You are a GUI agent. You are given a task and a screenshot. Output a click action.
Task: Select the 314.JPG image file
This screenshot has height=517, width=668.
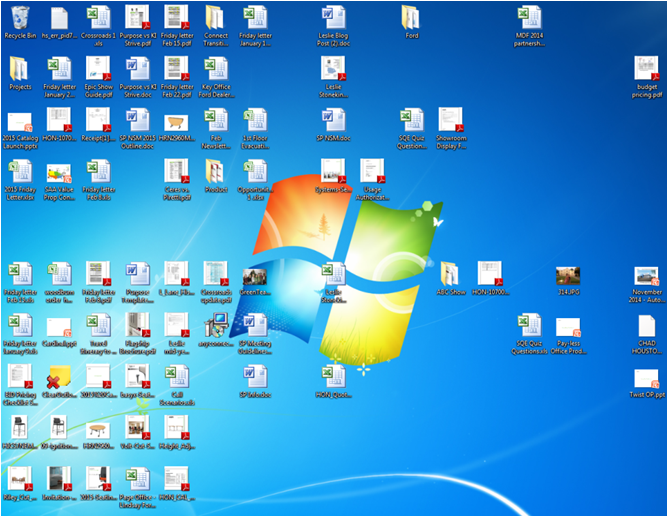(568, 275)
